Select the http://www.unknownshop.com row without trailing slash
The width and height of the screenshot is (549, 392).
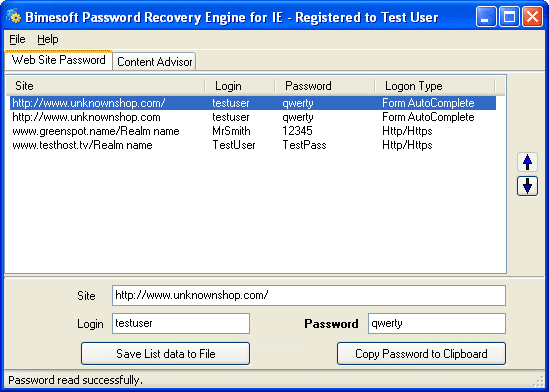pos(253,117)
